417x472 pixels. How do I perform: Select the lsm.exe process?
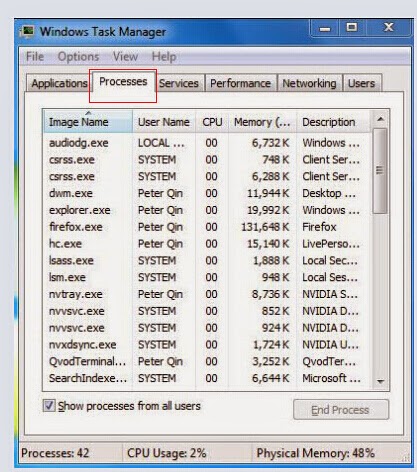(207, 277)
